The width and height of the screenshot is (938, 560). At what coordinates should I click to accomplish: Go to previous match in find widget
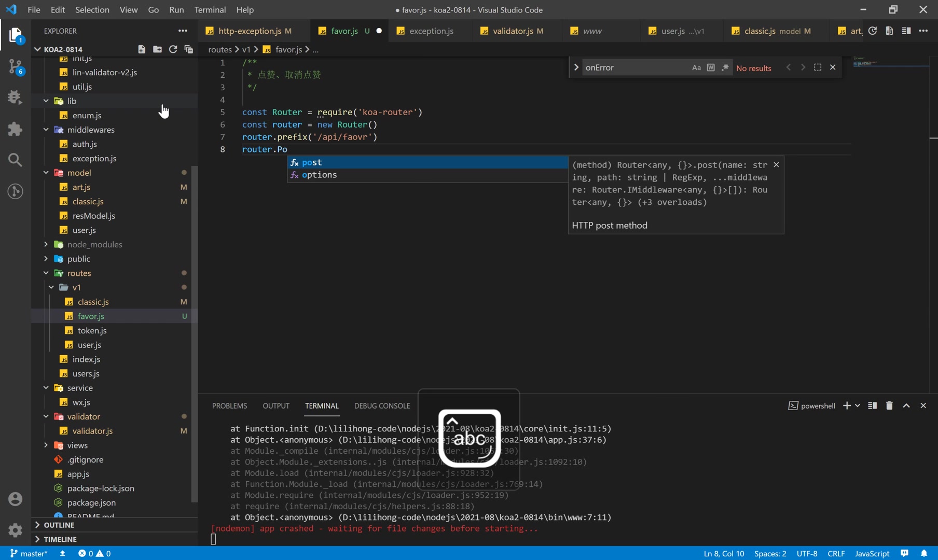[789, 67]
